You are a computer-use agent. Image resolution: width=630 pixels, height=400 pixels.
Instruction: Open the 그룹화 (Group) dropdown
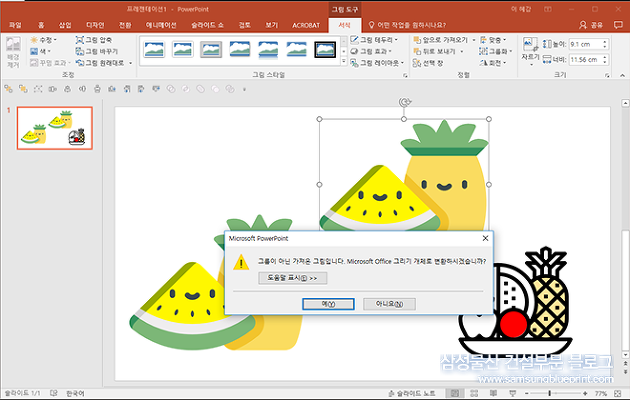click(496, 51)
